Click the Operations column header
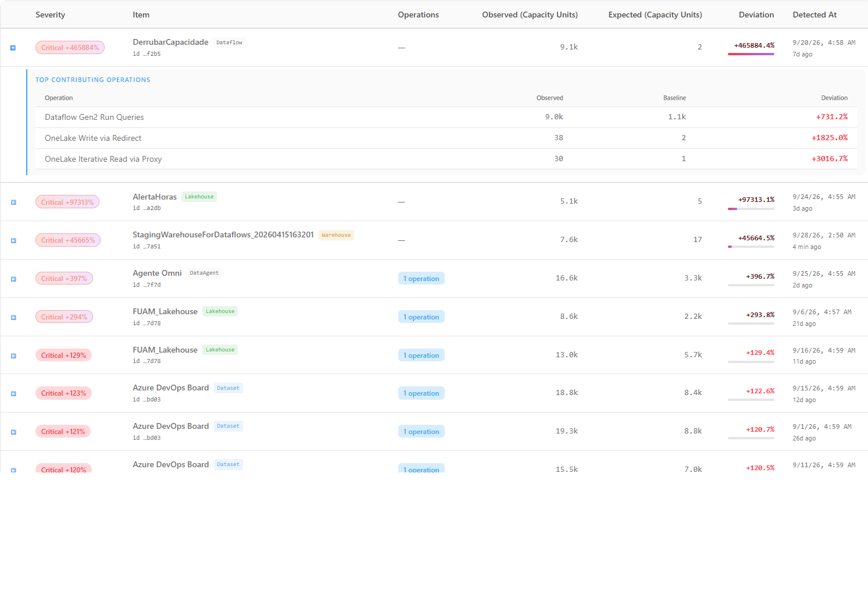 pos(418,15)
